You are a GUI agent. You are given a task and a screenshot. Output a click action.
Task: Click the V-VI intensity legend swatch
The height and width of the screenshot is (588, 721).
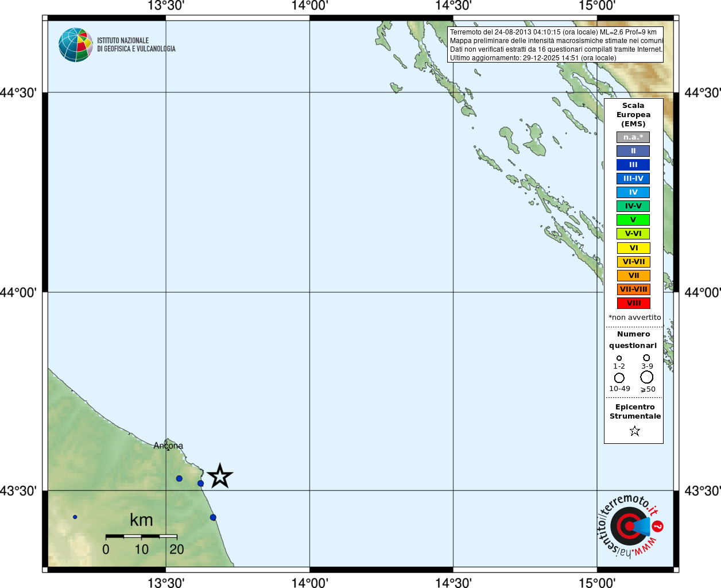pyautogui.click(x=633, y=234)
